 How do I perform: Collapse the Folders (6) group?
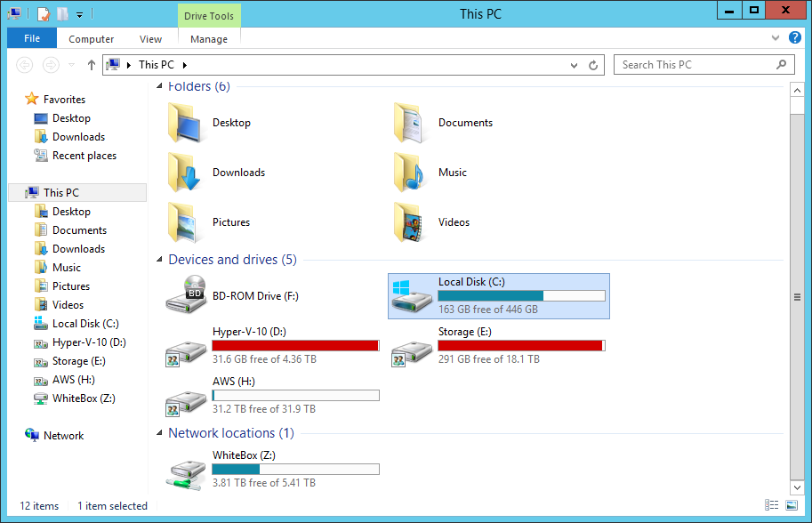[159, 86]
